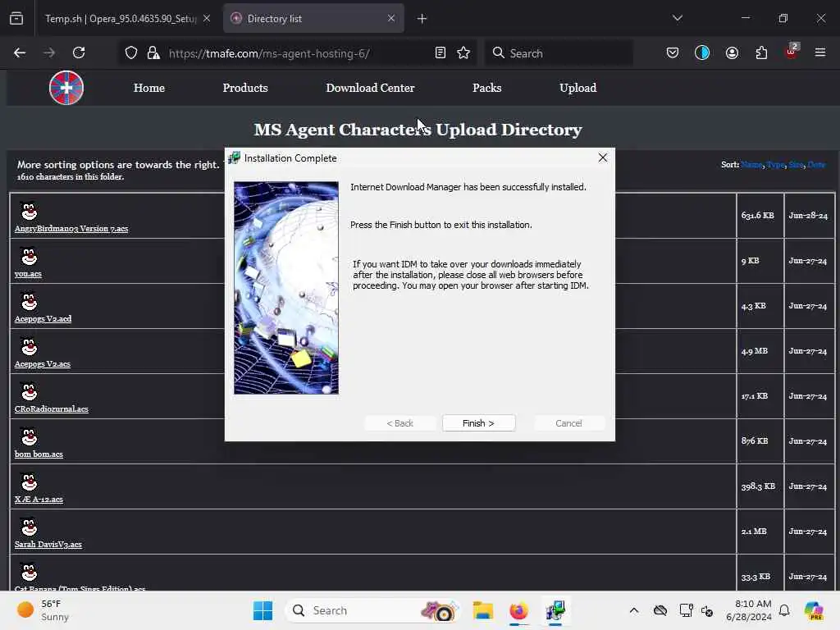Open the Sarah DavisV3.acs file link
Image resolution: width=840 pixels, height=630 pixels.
[48, 545]
